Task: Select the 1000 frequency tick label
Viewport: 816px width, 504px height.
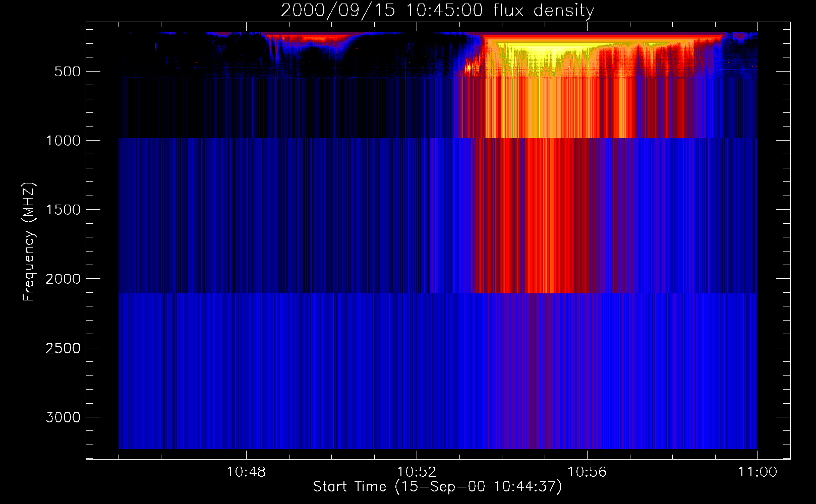Action: click(63, 141)
